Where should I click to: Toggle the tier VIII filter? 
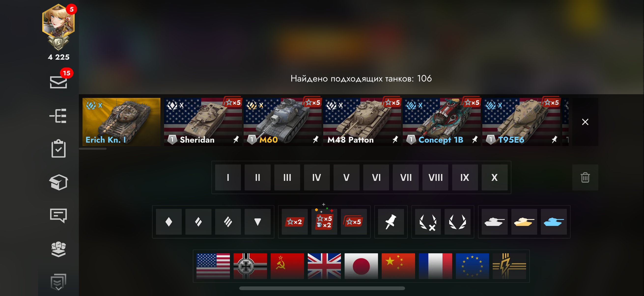pyautogui.click(x=435, y=177)
